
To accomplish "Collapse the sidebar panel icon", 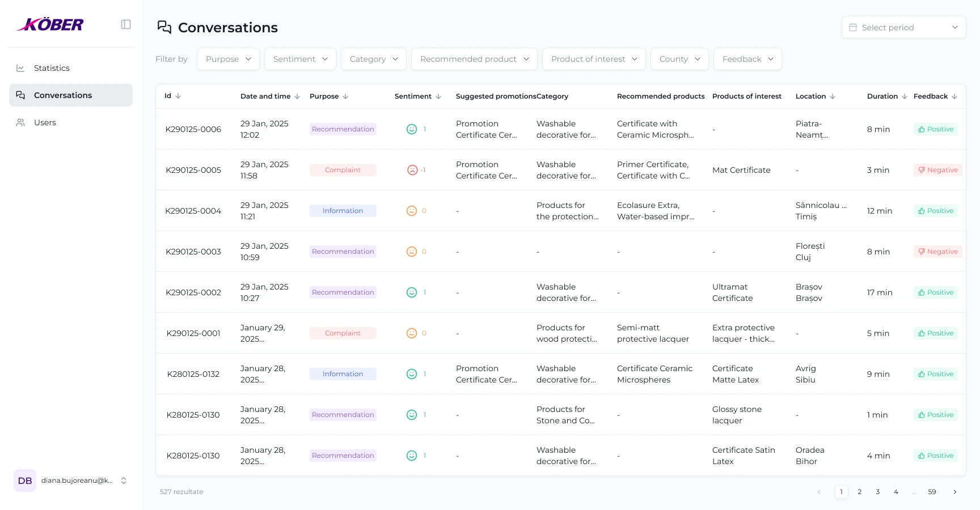I will (126, 24).
